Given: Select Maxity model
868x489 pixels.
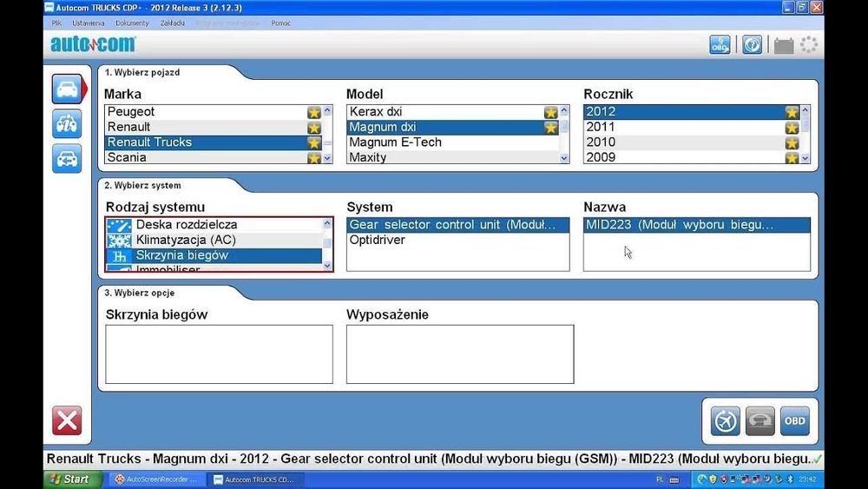Looking at the screenshot, I should pyautogui.click(x=453, y=156).
